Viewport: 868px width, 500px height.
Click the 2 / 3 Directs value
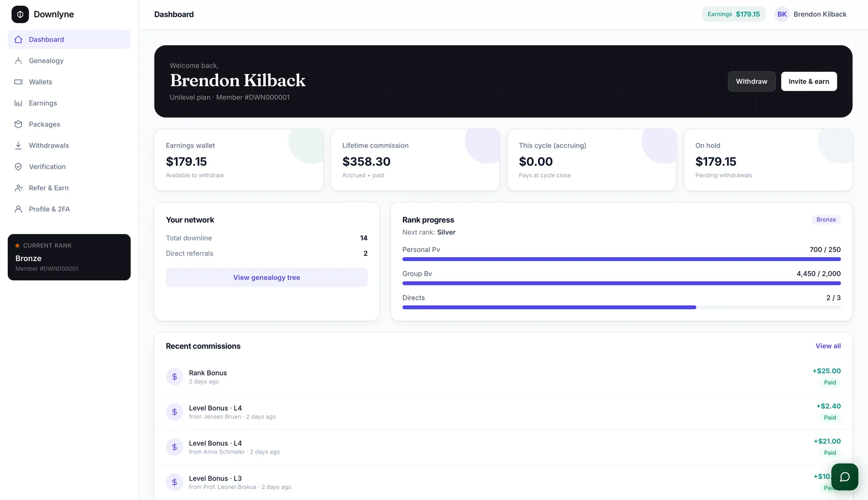(x=833, y=298)
